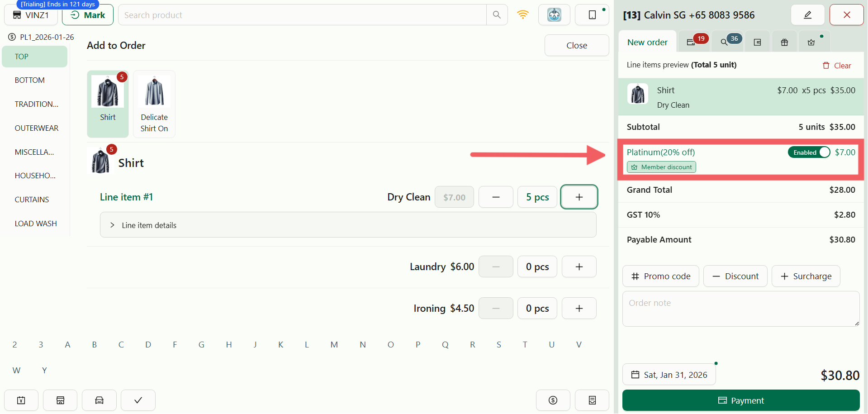Select the TRADITION... category
868x414 pixels.
35,104
